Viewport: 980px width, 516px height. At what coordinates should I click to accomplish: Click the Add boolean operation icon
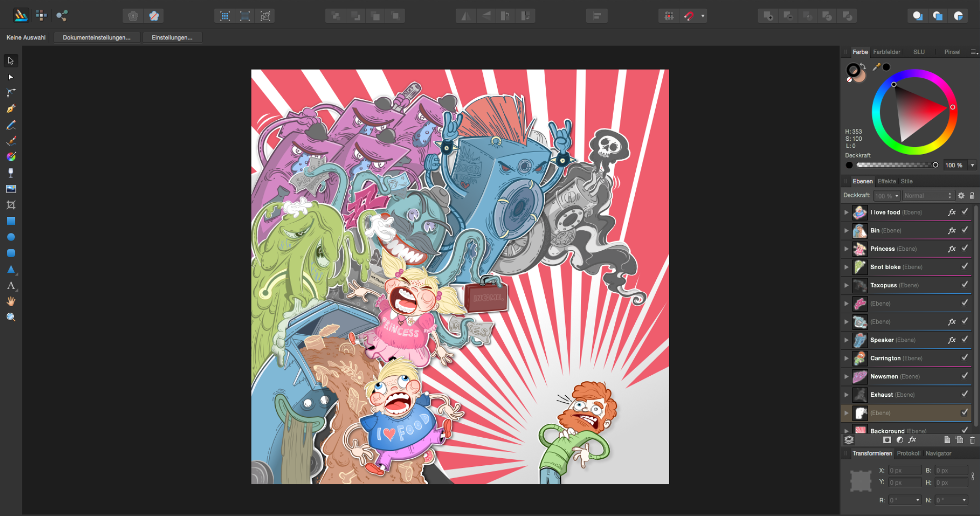[768, 16]
